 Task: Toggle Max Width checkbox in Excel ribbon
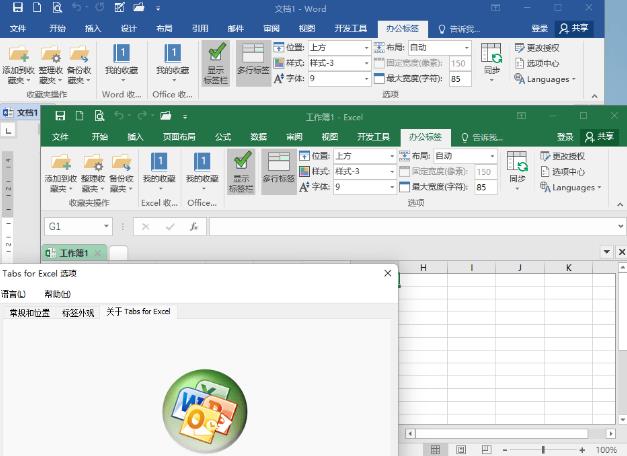[x=404, y=187]
